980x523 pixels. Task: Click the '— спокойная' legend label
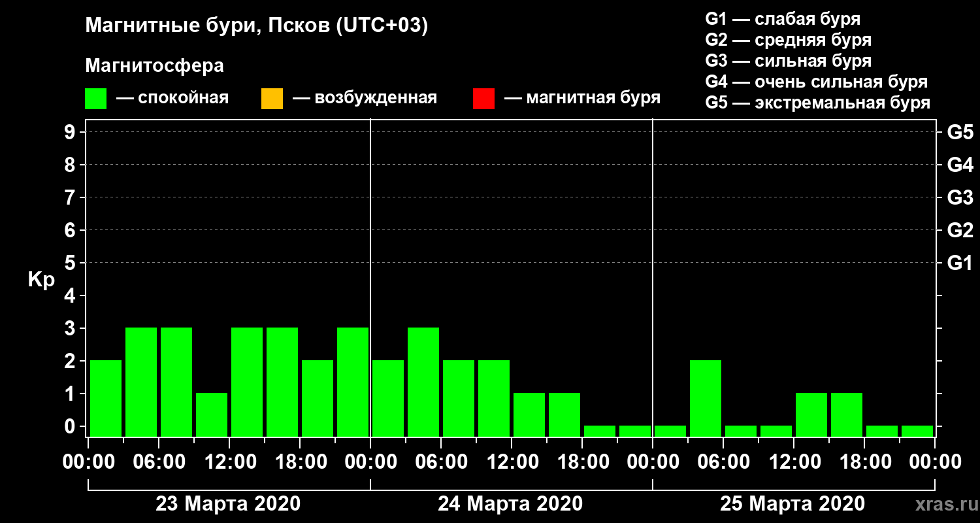(172, 99)
